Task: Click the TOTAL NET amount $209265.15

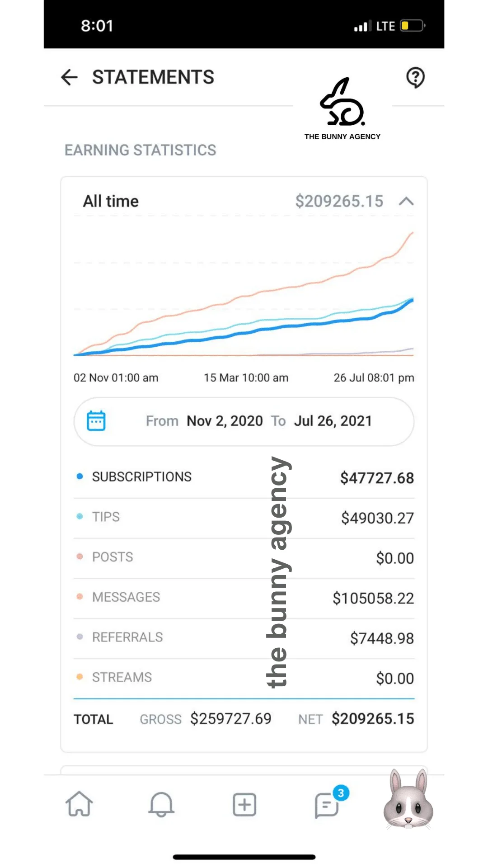Action: [x=372, y=719]
